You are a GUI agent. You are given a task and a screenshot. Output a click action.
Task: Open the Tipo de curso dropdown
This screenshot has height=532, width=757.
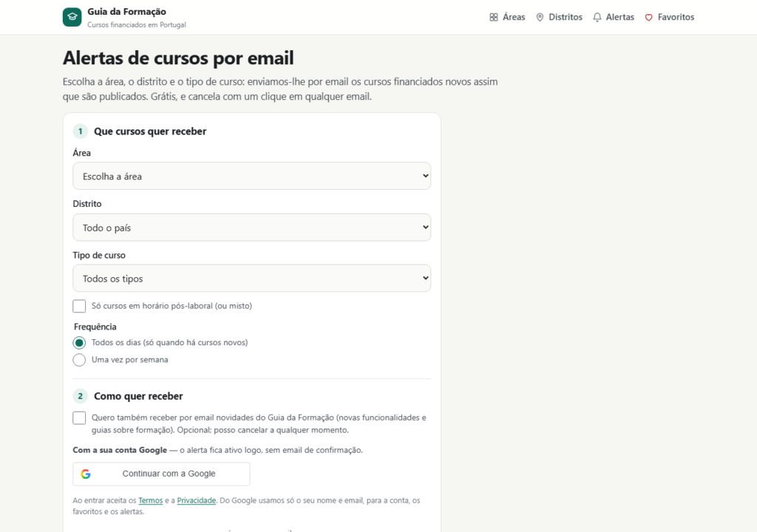pyautogui.click(x=251, y=279)
